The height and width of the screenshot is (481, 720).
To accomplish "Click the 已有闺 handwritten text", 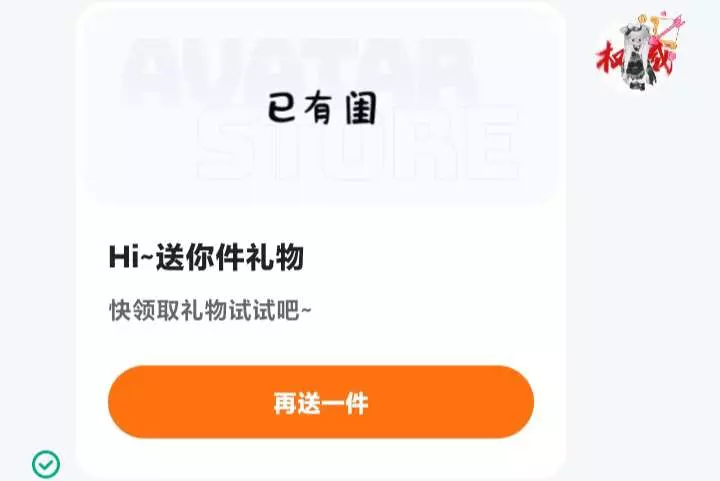I will (322, 108).
